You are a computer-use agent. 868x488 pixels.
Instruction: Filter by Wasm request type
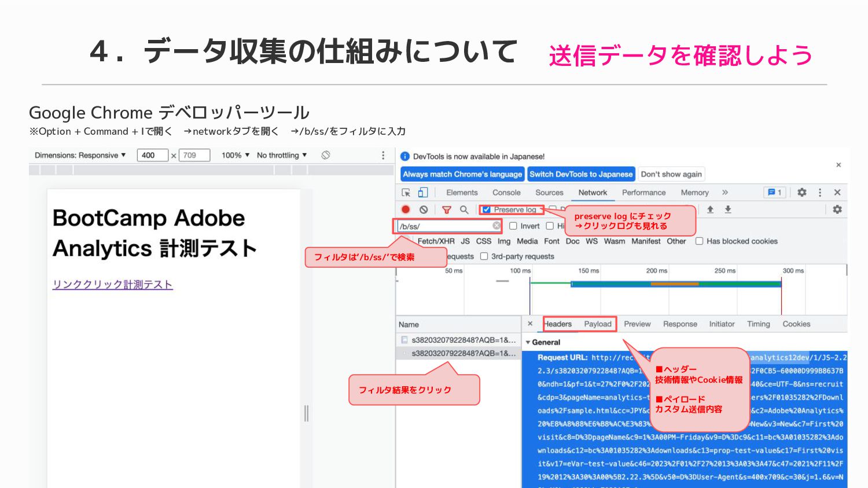[615, 241]
